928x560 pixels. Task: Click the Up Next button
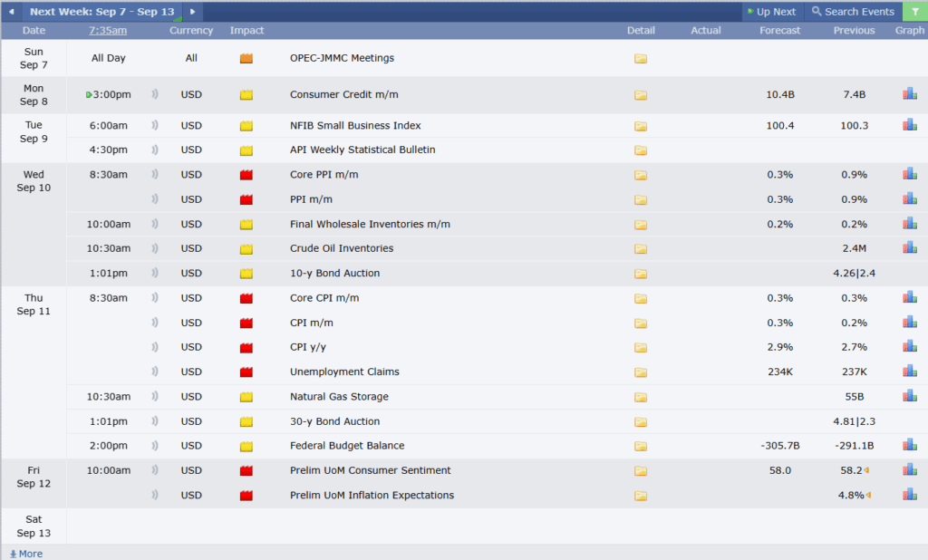coord(772,11)
